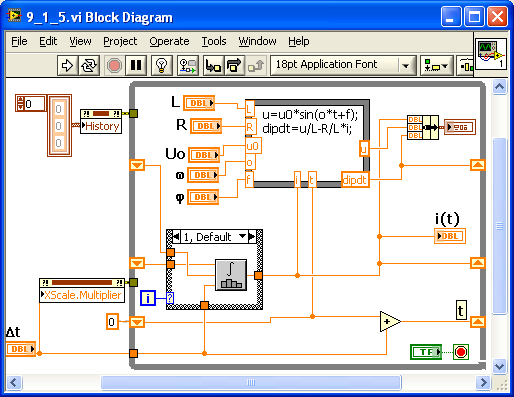Click the array index stepper
514x397 pixels.
(20, 103)
